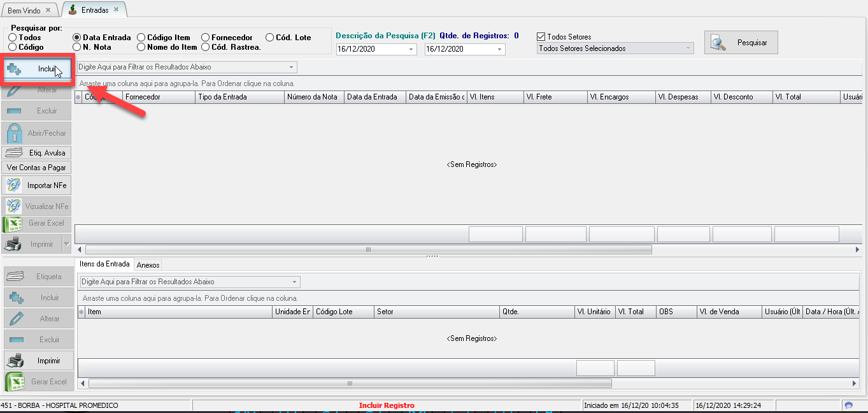Click the upper grid horizontal scrollbar

368,250
